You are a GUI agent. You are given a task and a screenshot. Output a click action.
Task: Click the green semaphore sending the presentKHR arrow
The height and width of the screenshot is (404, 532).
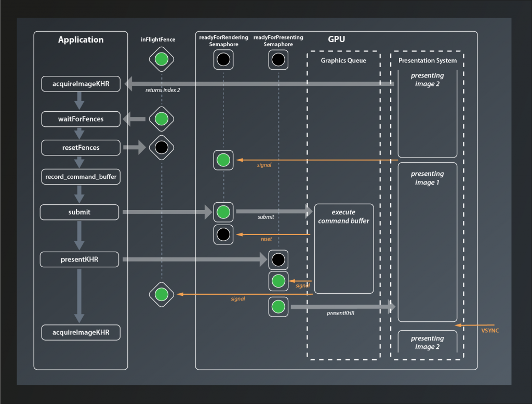click(x=278, y=307)
